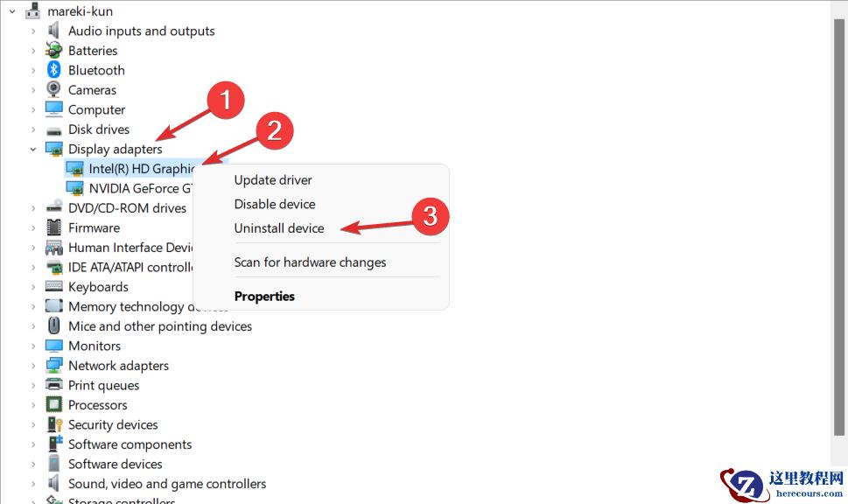848x504 pixels.
Task: Choose Uninstall device from context menu
Action: click(x=279, y=228)
